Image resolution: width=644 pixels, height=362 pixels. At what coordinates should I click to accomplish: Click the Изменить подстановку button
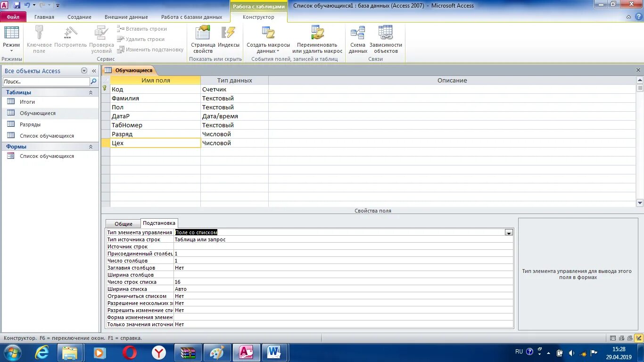coord(150,49)
